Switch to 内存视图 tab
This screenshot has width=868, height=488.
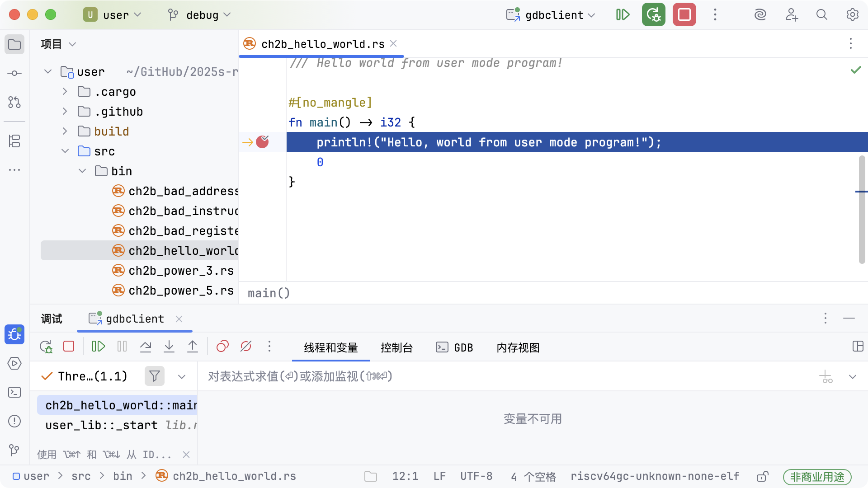click(x=518, y=347)
